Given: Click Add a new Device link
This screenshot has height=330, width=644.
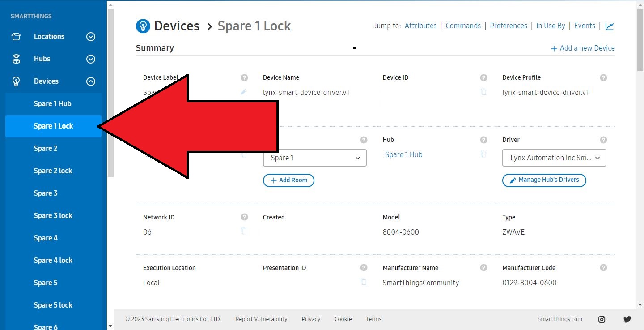Looking at the screenshot, I should tap(583, 48).
